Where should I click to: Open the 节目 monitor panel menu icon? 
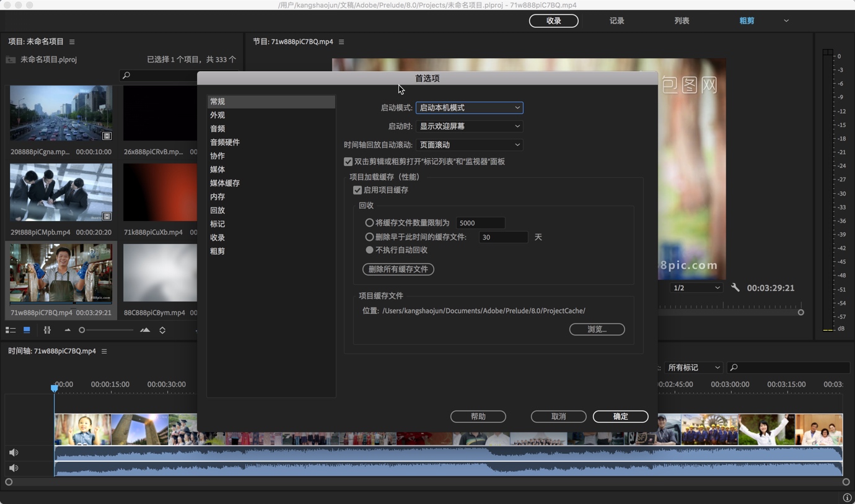(341, 41)
